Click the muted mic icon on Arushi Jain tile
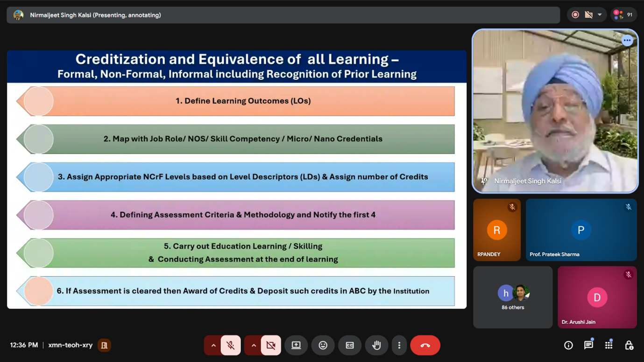Image resolution: width=644 pixels, height=362 pixels. point(629,275)
